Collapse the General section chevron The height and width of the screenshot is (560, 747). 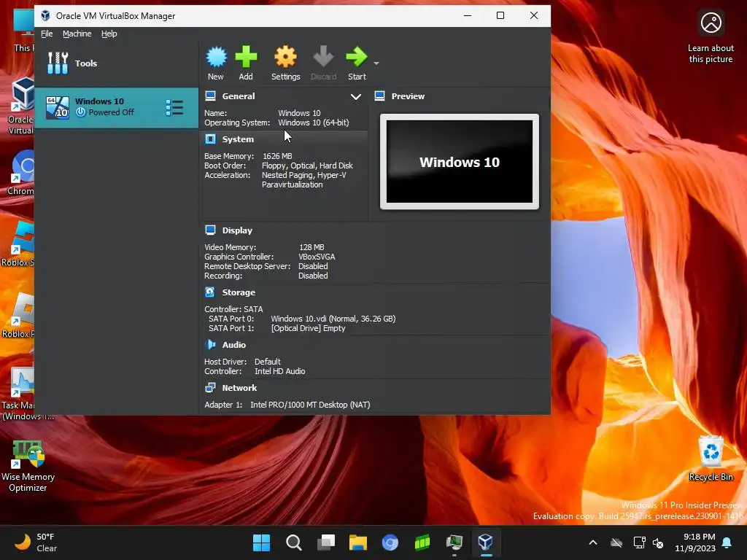tap(355, 97)
